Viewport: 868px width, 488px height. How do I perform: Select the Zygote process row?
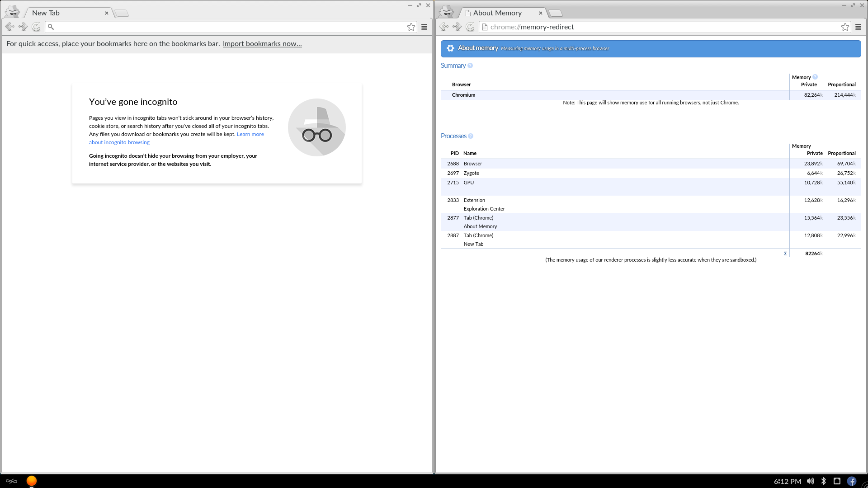tap(651, 173)
